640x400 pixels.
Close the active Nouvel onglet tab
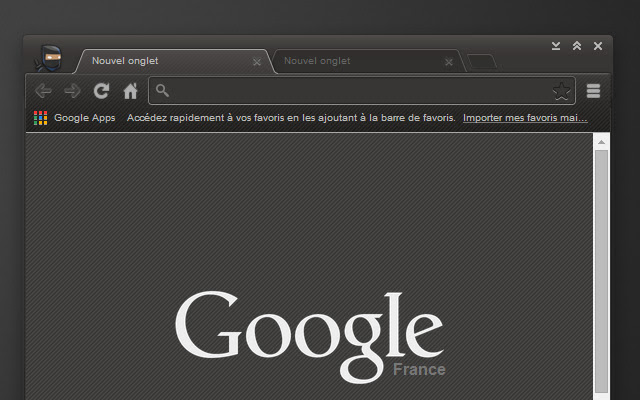[257, 62]
